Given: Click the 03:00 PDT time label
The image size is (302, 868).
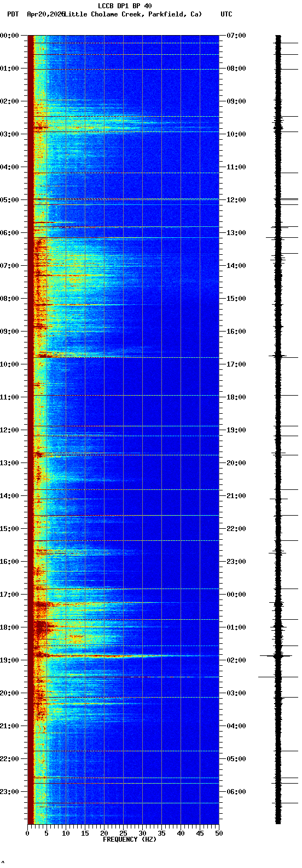Looking at the screenshot, I should (x=10, y=134).
